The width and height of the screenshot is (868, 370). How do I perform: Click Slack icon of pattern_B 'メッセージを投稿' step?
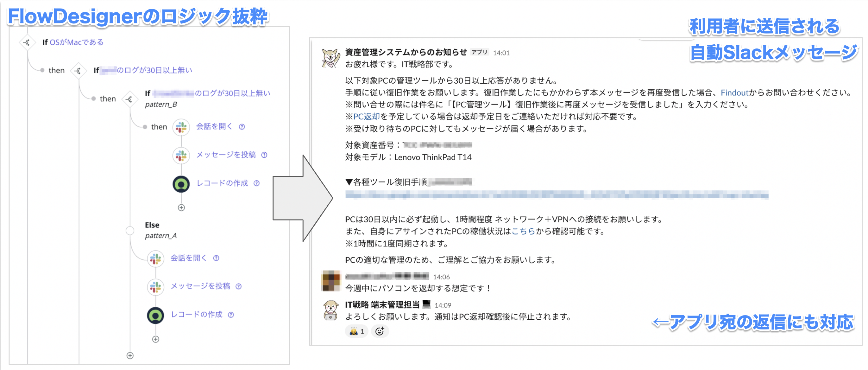click(x=181, y=155)
